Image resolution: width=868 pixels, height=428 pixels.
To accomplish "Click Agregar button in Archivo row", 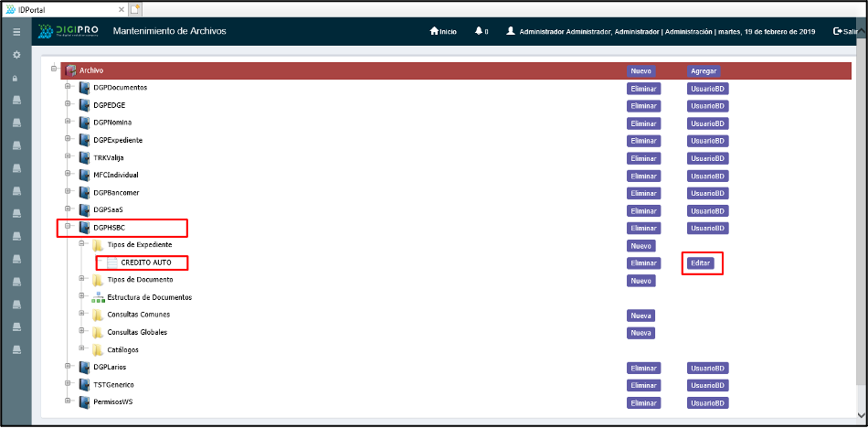I will pyautogui.click(x=703, y=71).
